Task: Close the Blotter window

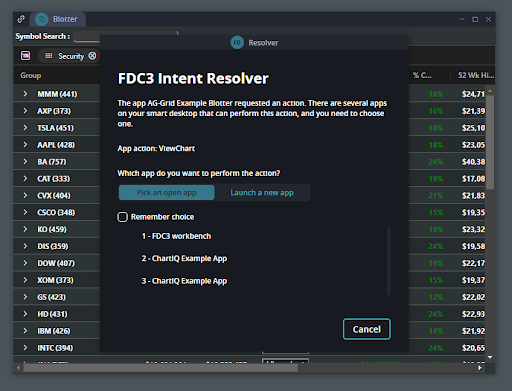Action: pos(488,19)
